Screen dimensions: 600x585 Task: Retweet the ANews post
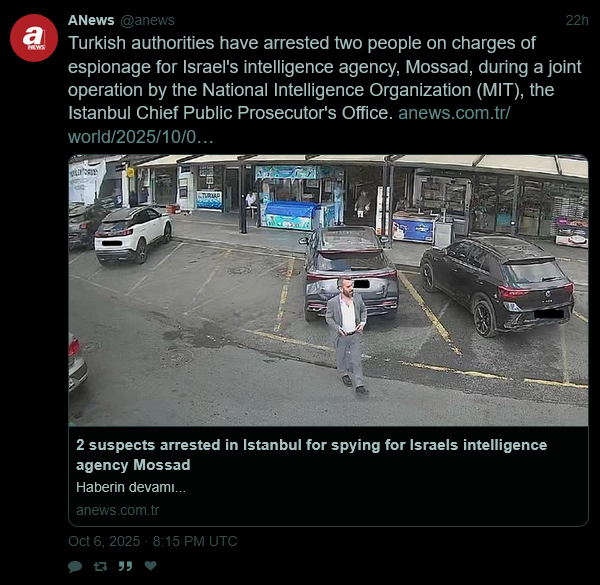point(100,566)
